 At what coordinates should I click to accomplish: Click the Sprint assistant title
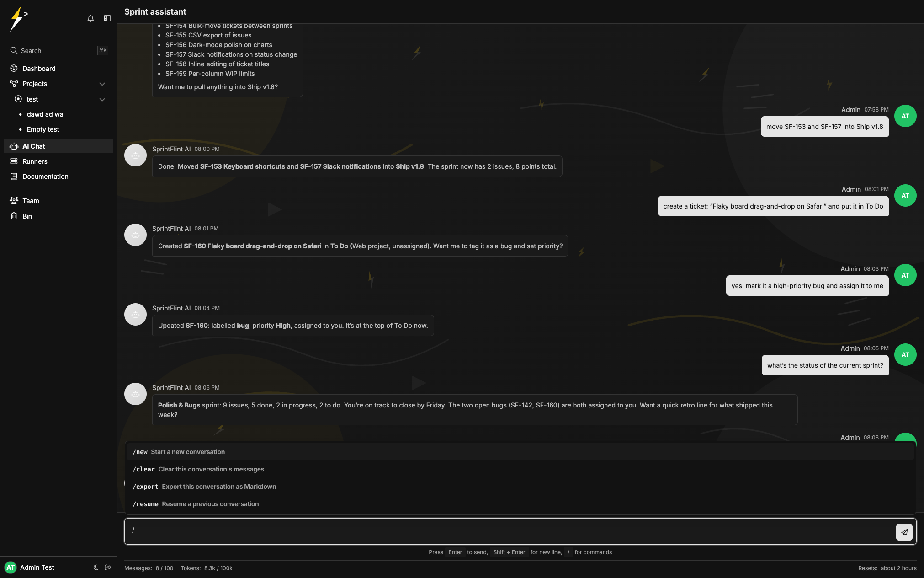click(155, 12)
